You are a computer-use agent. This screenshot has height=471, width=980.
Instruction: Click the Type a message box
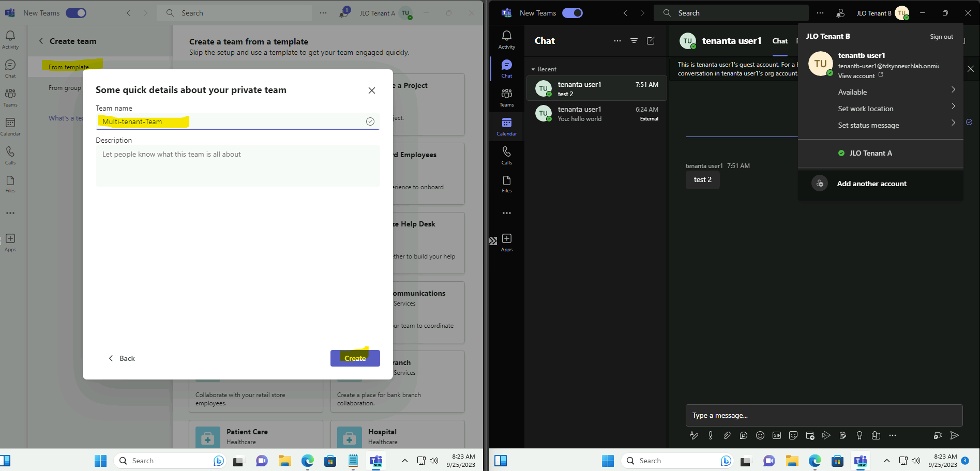click(824, 415)
